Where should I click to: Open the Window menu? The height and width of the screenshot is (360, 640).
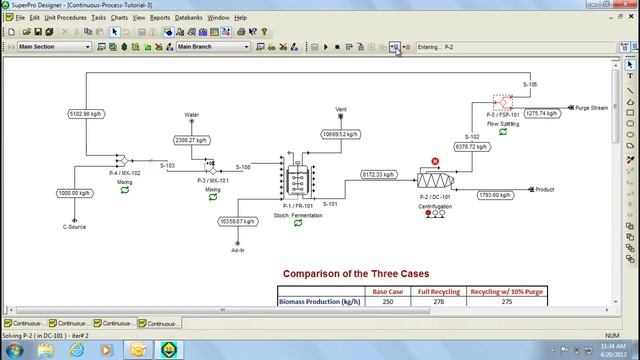click(218, 18)
